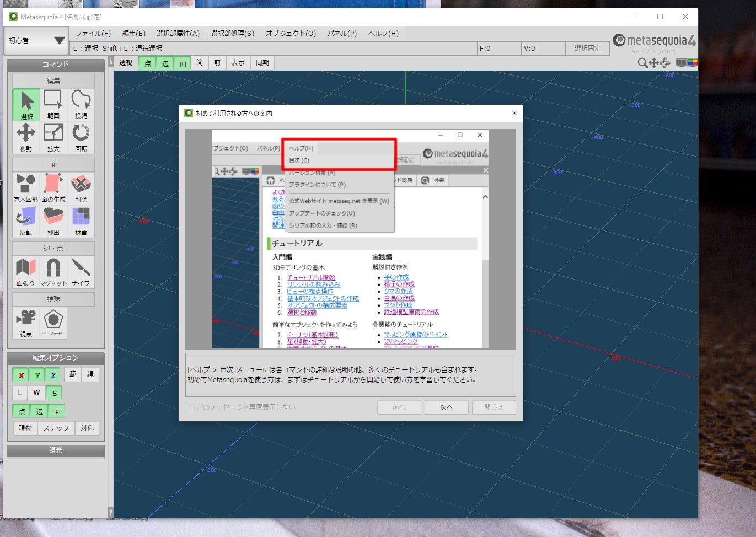Screen dimensions: 756x537
Task: Choose the 反転 (flip) tool
Action: [26, 221]
